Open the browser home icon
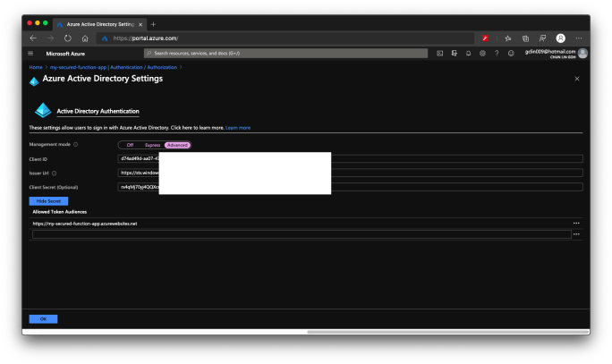This screenshot has height=364, width=612. point(85,38)
